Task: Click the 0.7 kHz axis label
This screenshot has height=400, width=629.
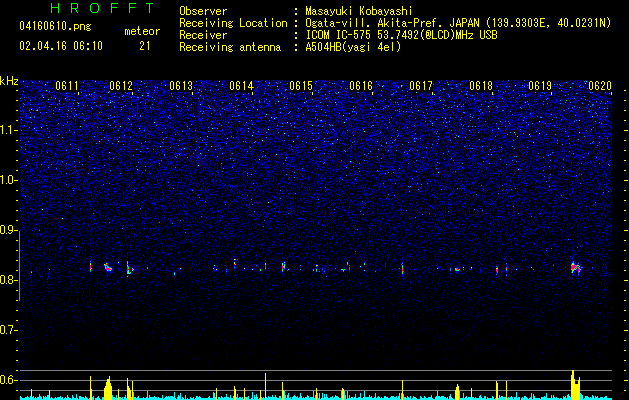Action: point(8,330)
